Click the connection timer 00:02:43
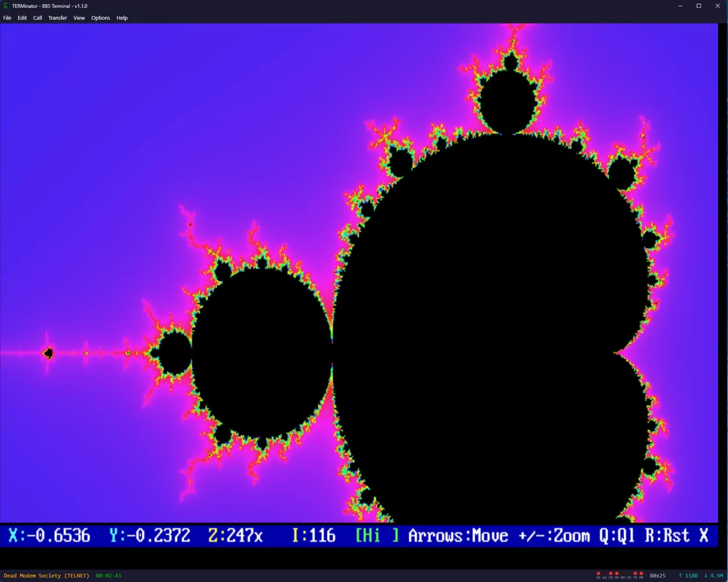Screen dimensions: 728x582 click(x=109, y=575)
